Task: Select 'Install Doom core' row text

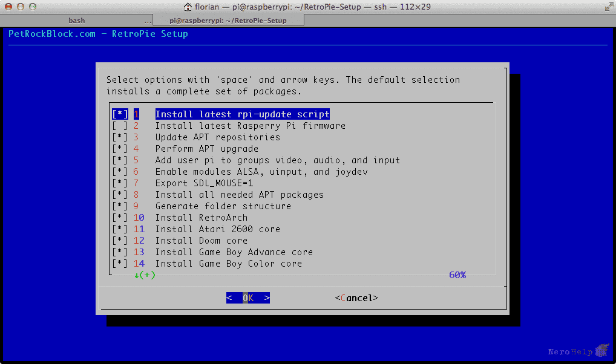Action: (x=201, y=241)
